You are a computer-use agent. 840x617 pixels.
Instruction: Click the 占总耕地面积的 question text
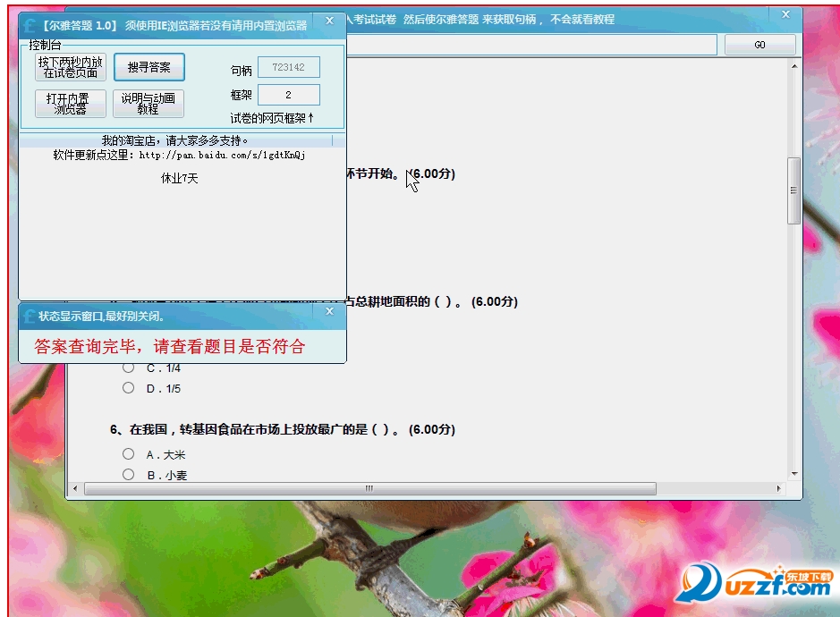coord(432,301)
